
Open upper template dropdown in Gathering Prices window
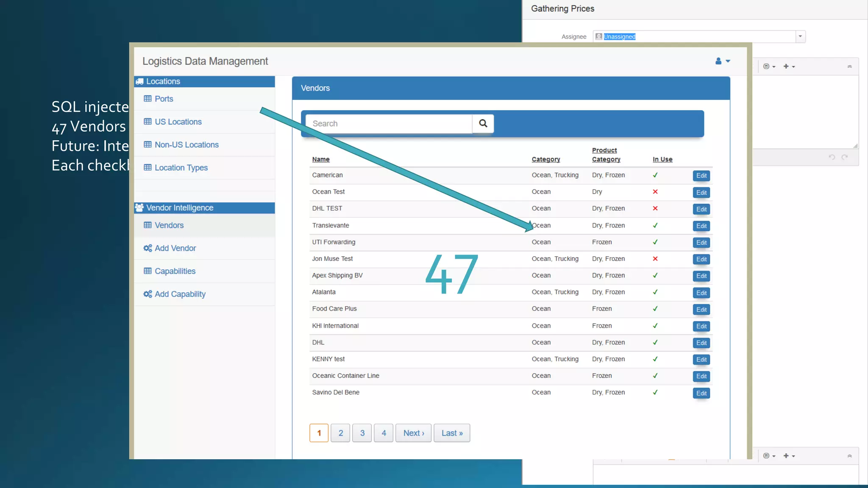coord(769,67)
